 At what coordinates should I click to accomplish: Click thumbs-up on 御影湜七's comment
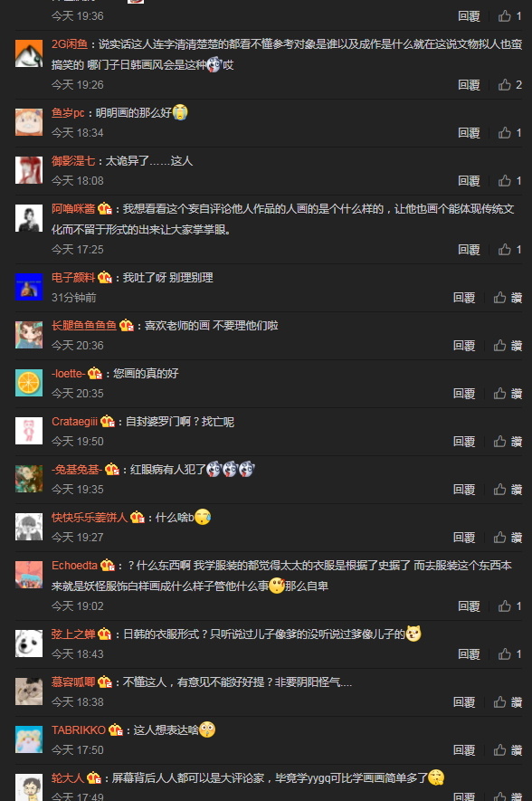coord(510,181)
